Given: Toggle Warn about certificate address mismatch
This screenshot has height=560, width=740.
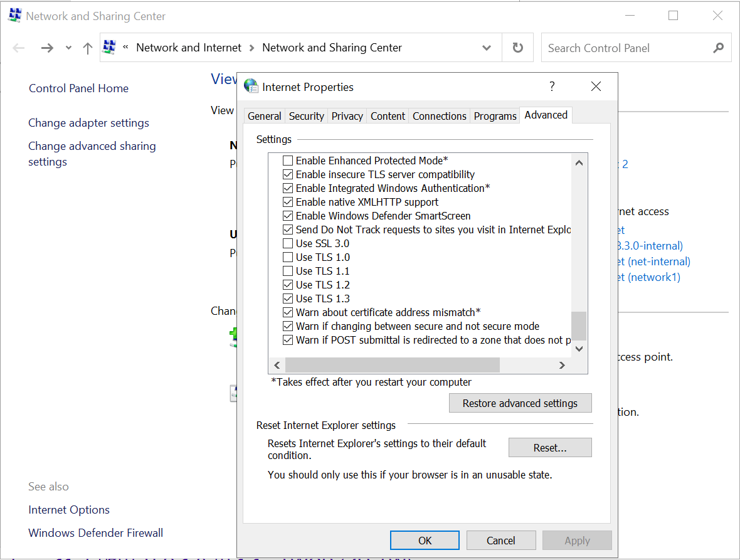Looking at the screenshot, I should point(288,312).
